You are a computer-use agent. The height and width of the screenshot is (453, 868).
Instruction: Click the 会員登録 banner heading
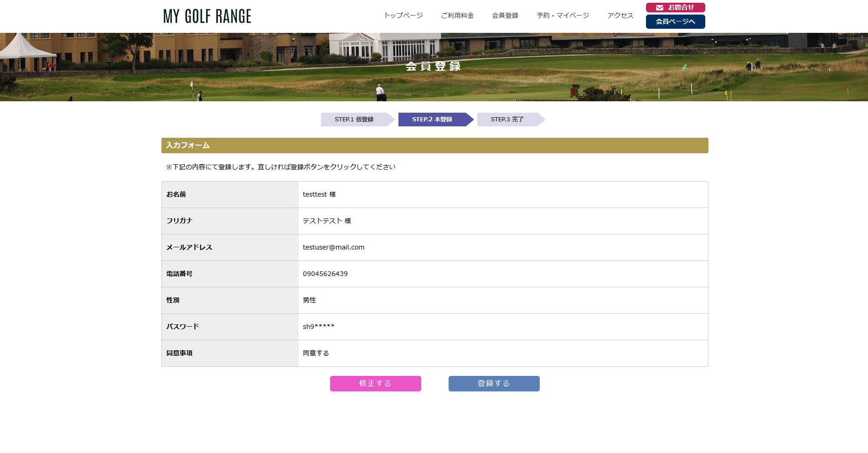pos(433,67)
